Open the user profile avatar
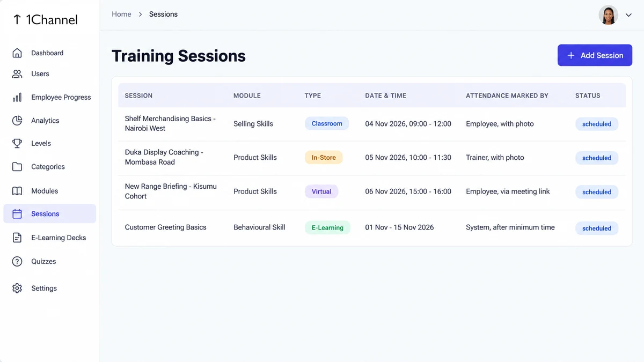The image size is (644, 362). (x=609, y=15)
